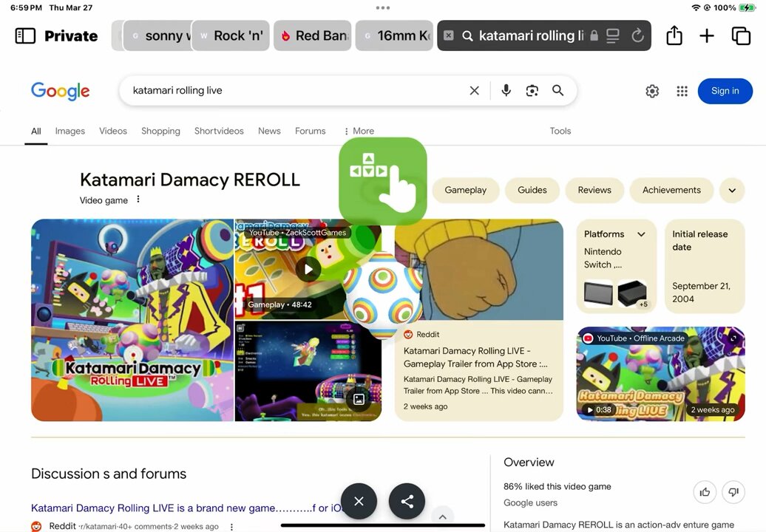Open the space gameplay screenshot image
Image resolution: width=766 pixels, height=532 pixels.
[308, 372]
